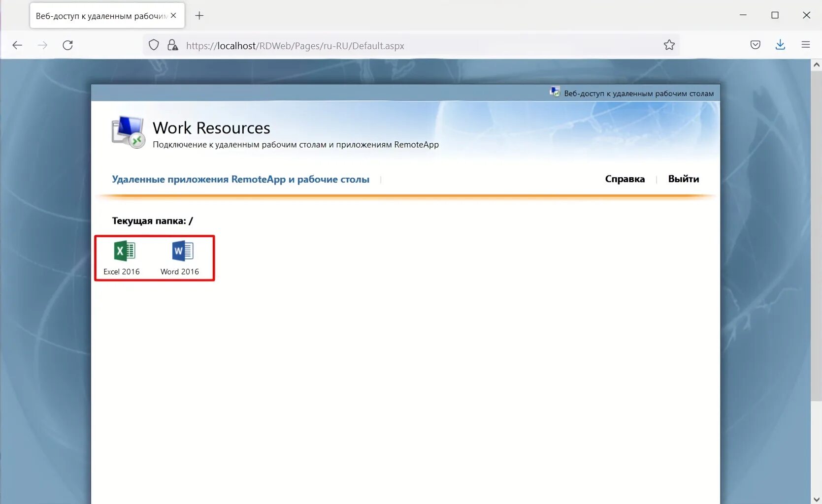Open the Firefox hamburger menu
The image size is (822, 504).
pyautogui.click(x=806, y=45)
